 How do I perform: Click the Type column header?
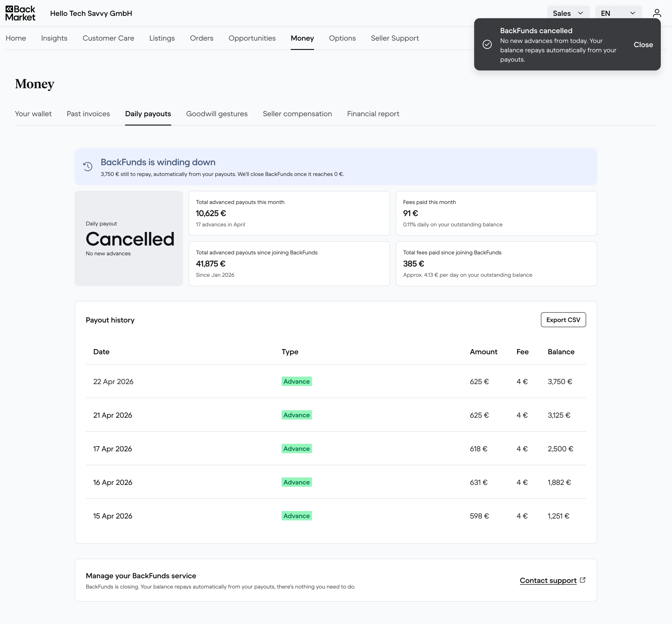point(290,352)
